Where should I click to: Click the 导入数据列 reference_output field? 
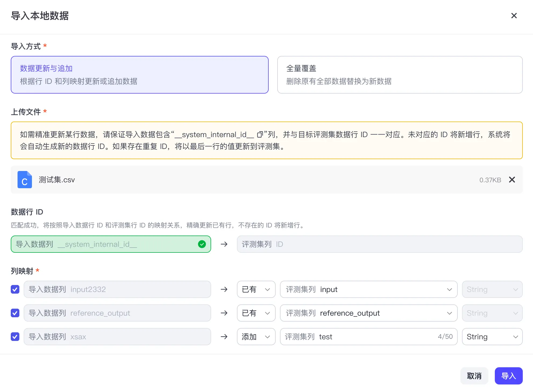point(117,313)
